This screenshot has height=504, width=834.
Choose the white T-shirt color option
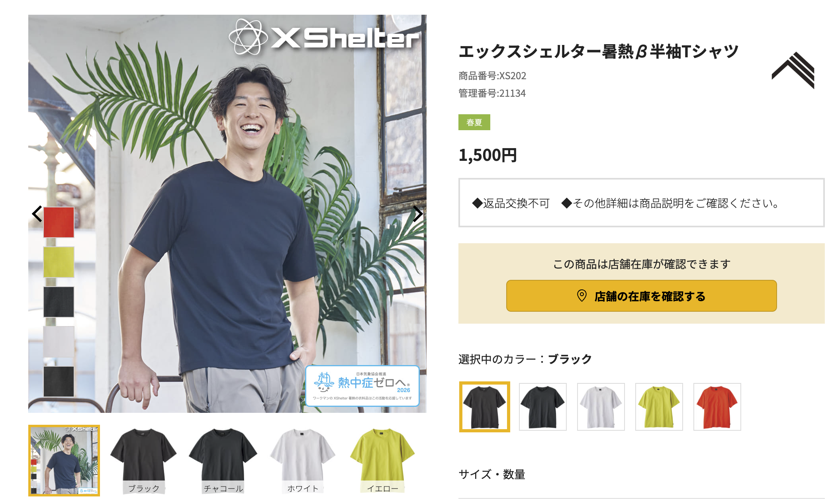coord(601,407)
